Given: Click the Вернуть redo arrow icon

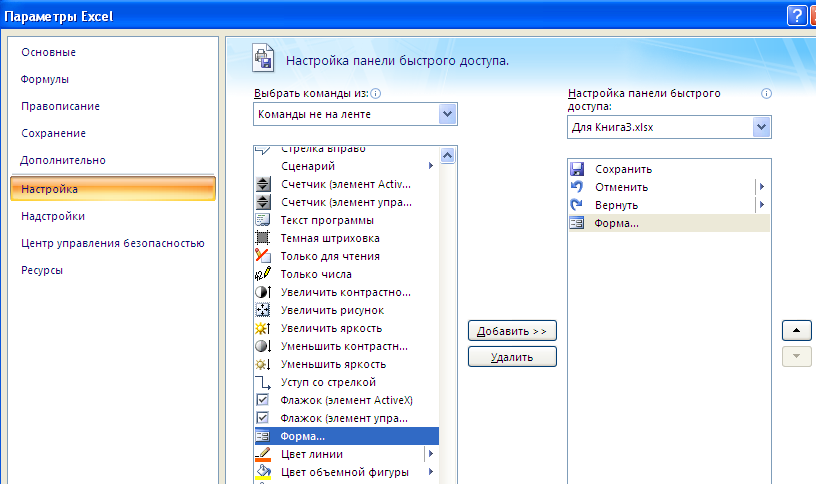Looking at the screenshot, I should (x=577, y=205).
